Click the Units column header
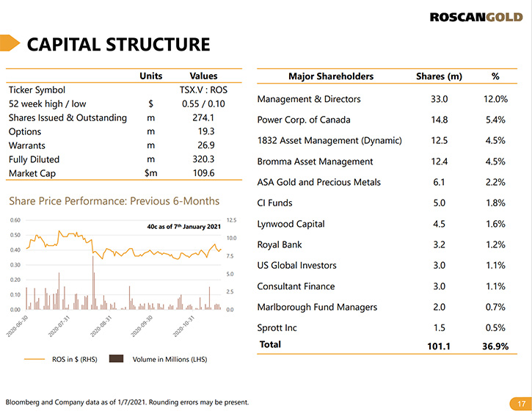The image size is (532, 414). (x=150, y=76)
